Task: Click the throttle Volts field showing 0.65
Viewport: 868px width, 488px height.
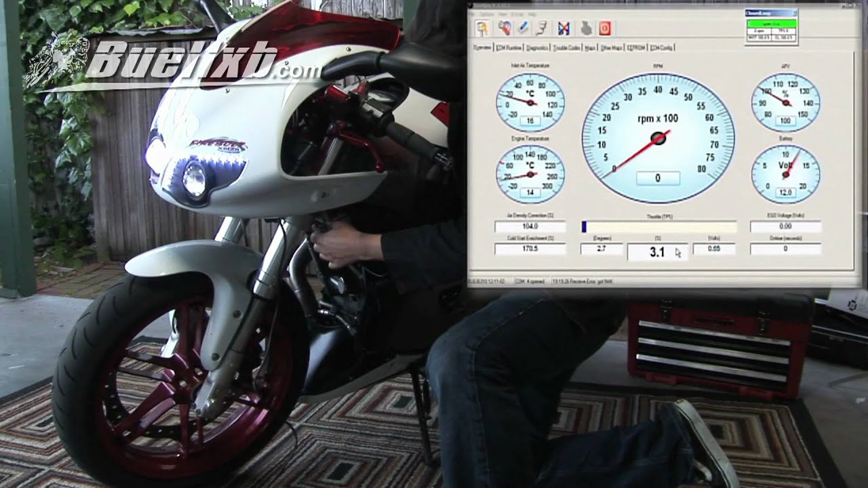Action: pyautogui.click(x=714, y=249)
